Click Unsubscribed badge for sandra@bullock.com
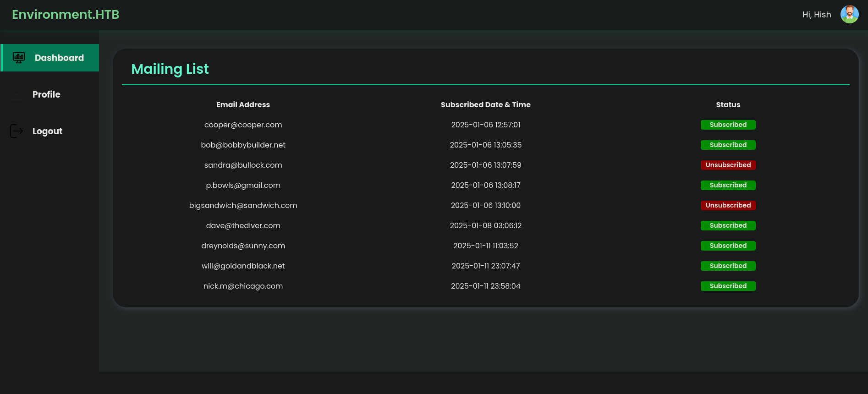 click(x=728, y=165)
